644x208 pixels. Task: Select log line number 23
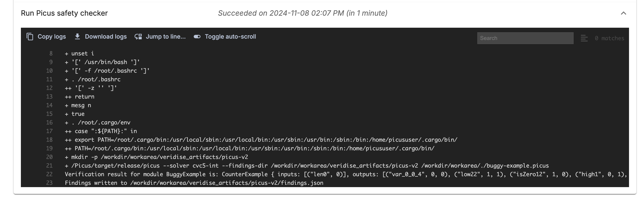49,183
